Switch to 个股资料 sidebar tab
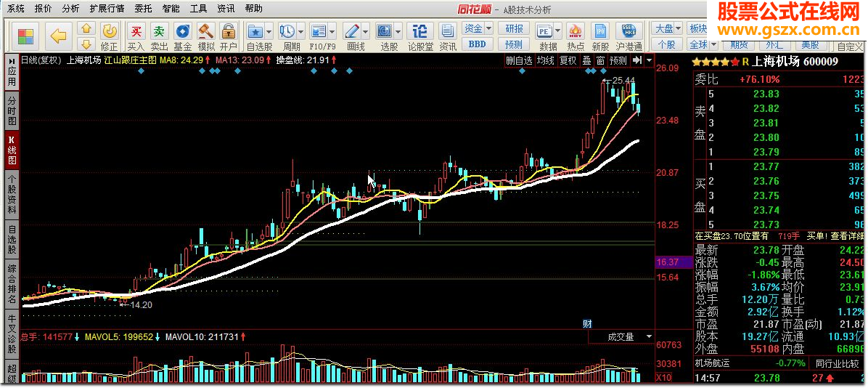Viewport: 868px width, 388px height. [12, 193]
